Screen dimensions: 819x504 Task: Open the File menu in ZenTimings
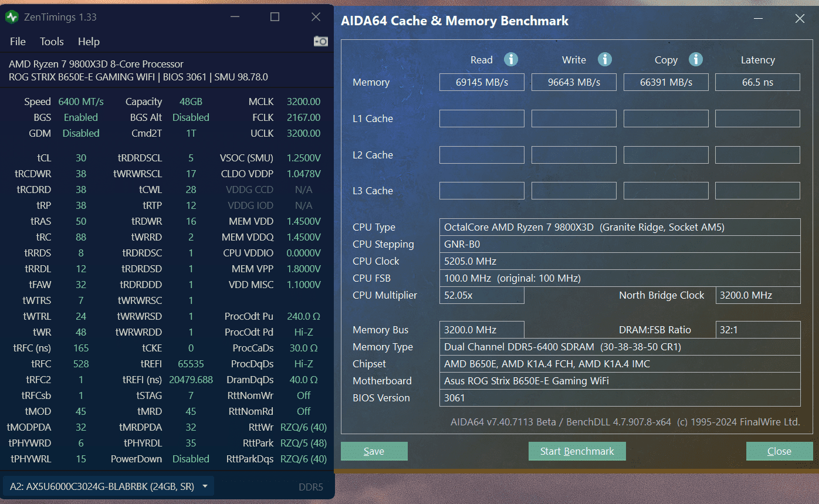[x=18, y=42]
